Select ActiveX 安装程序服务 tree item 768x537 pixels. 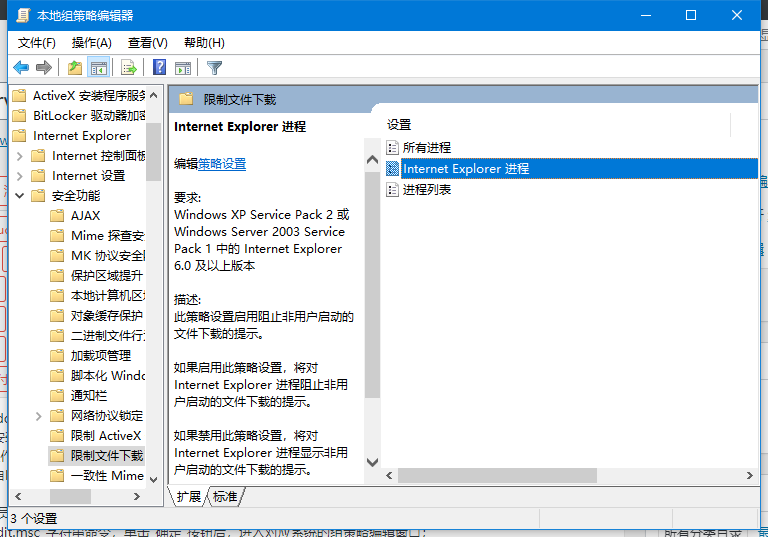(x=89, y=96)
